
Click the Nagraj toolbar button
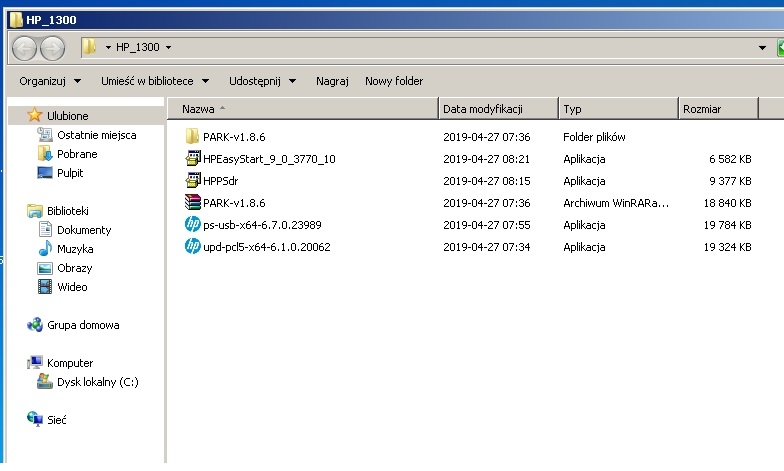click(332, 81)
